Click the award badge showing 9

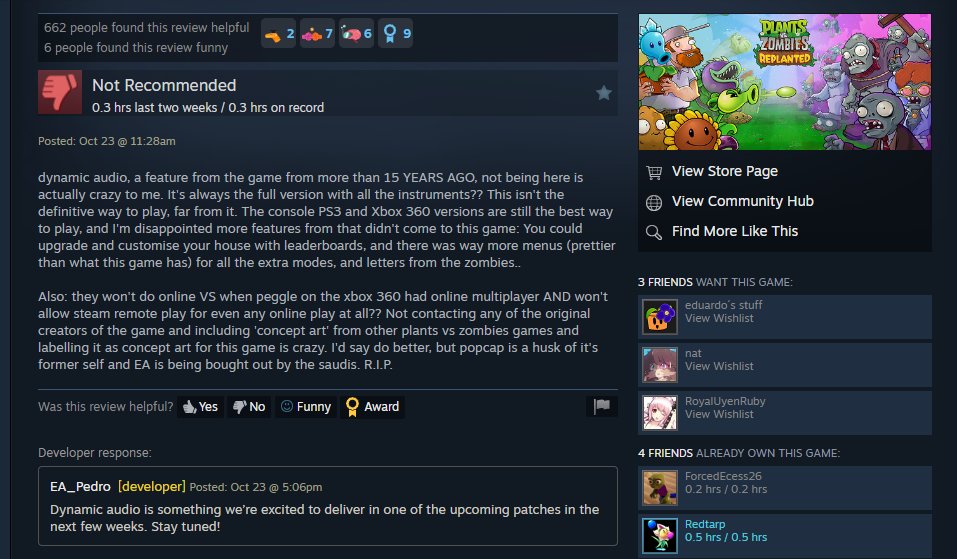click(395, 34)
